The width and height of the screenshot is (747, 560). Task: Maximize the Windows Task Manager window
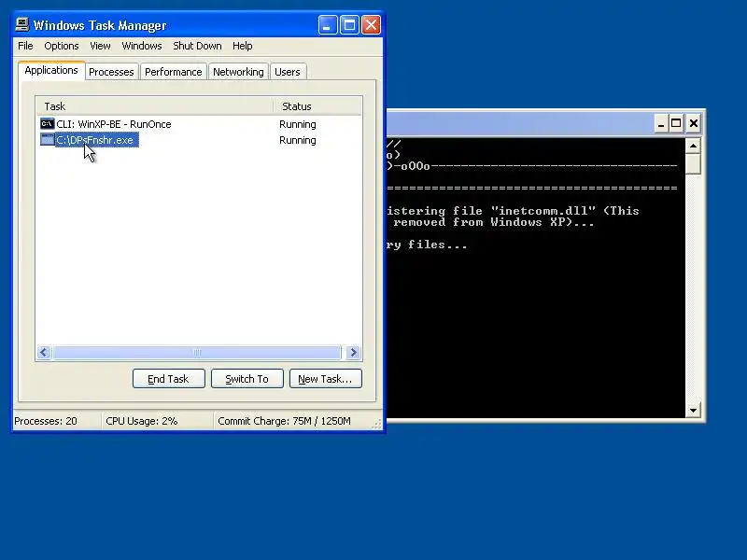coord(349,25)
